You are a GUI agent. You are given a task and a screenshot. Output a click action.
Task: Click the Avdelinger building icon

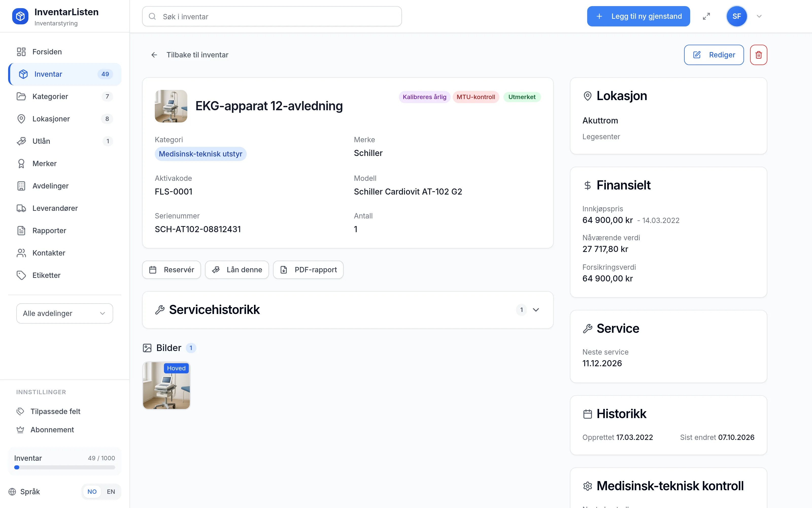point(21,186)
